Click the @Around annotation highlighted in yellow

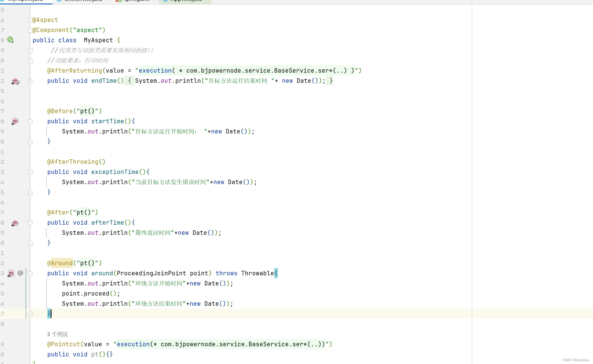(62, 263)
